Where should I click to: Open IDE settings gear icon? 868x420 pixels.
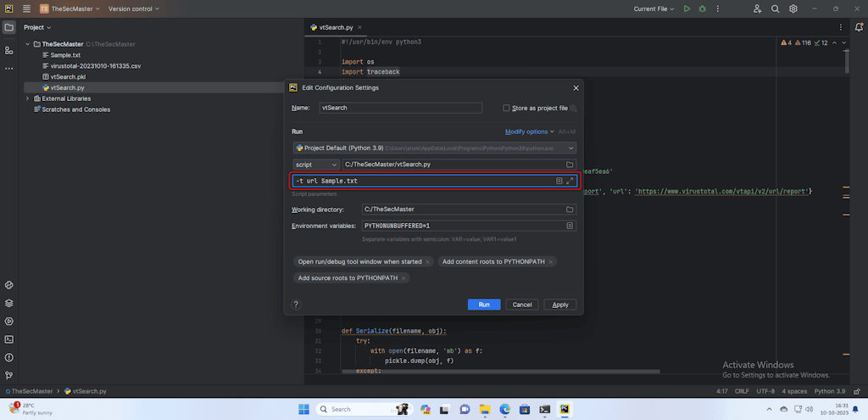point(793,8)
